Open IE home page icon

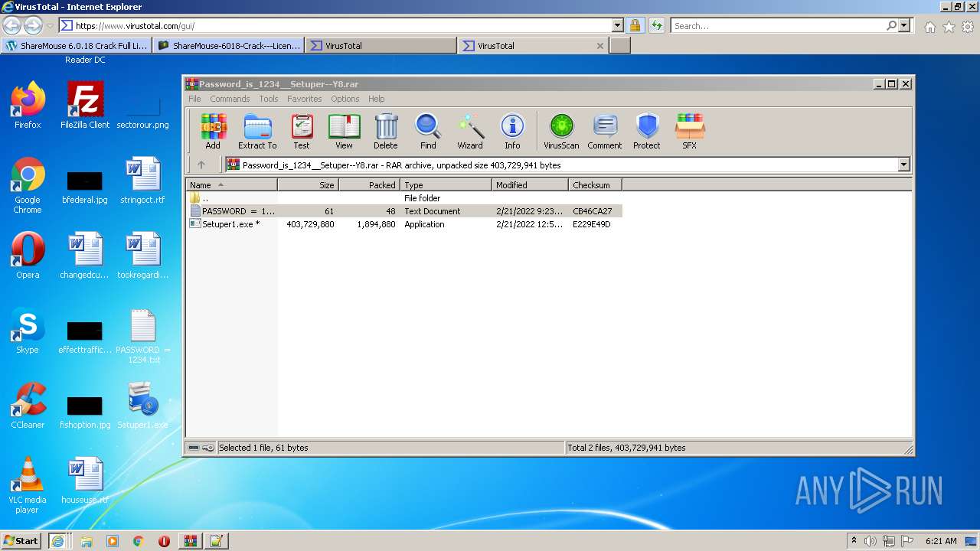click(929, 27)
